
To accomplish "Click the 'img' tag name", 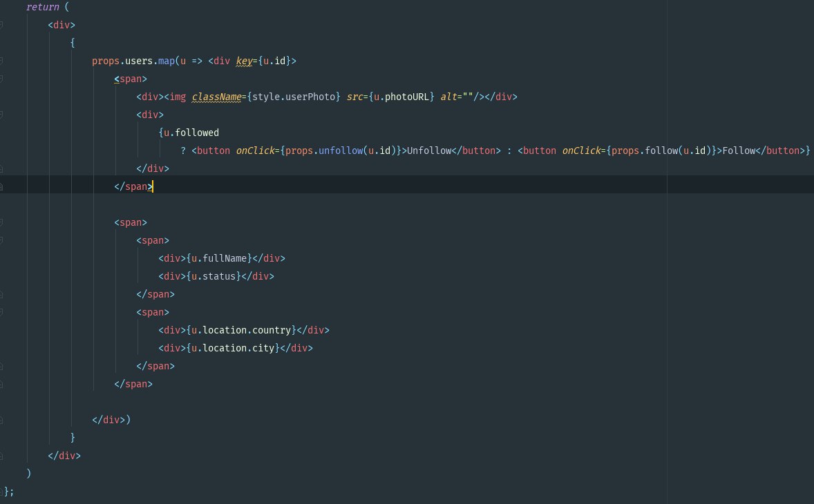I will point(178,97).
